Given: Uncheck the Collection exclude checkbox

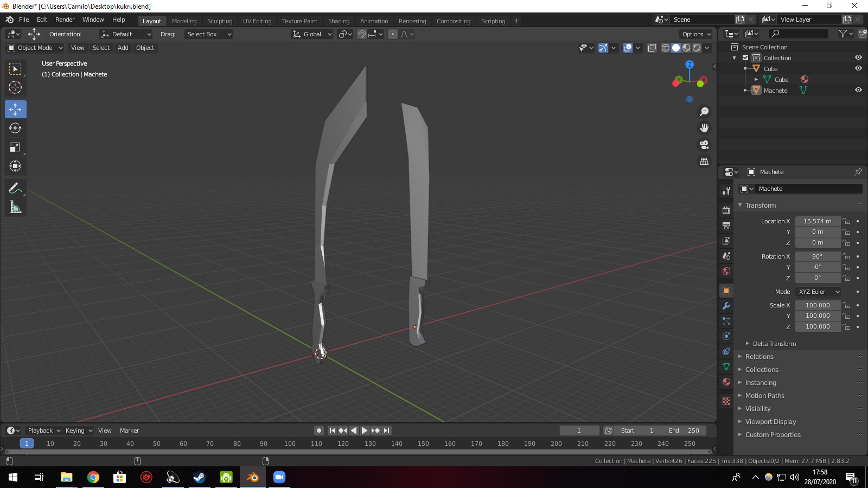Looking at the screenshot, I should click(x=745, y=57).
